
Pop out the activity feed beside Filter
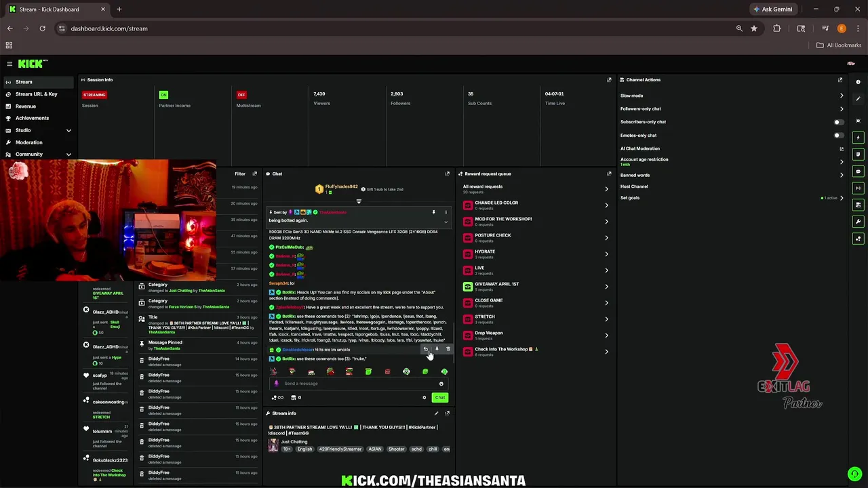point(255,174)
